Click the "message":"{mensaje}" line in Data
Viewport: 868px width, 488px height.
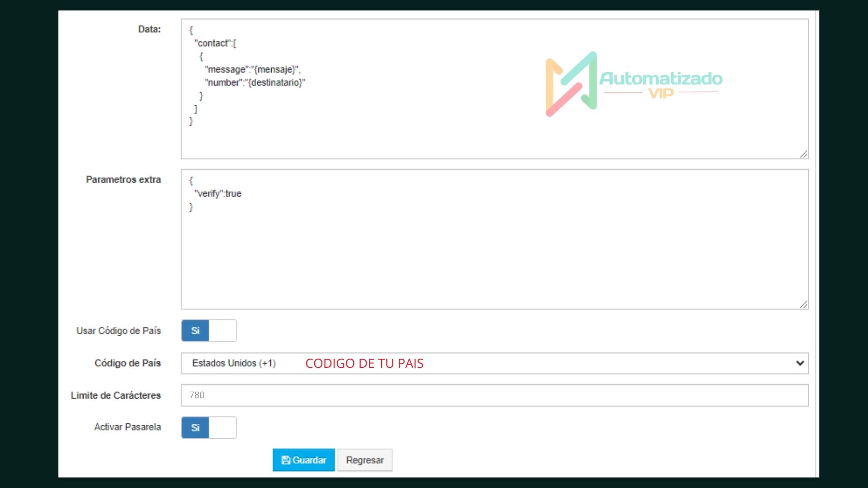(x=252, y=70)
